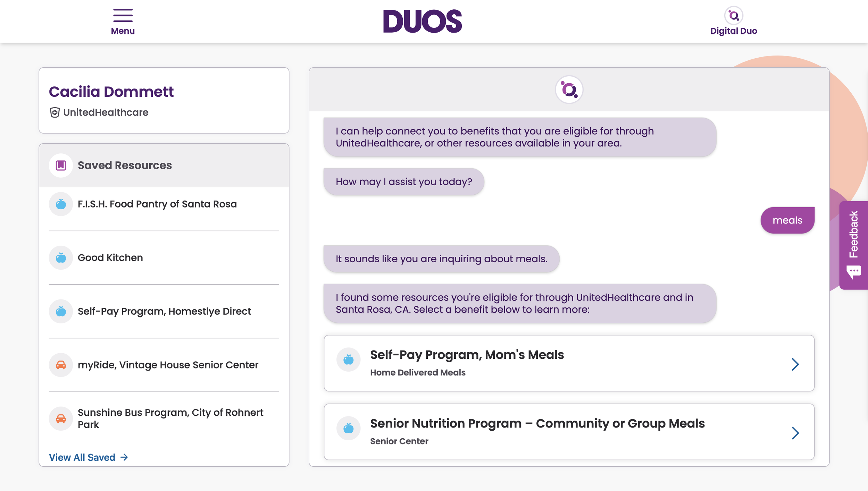
Task: Select the Senior Nutrition Program title
Action: click(x=537, y=423)
